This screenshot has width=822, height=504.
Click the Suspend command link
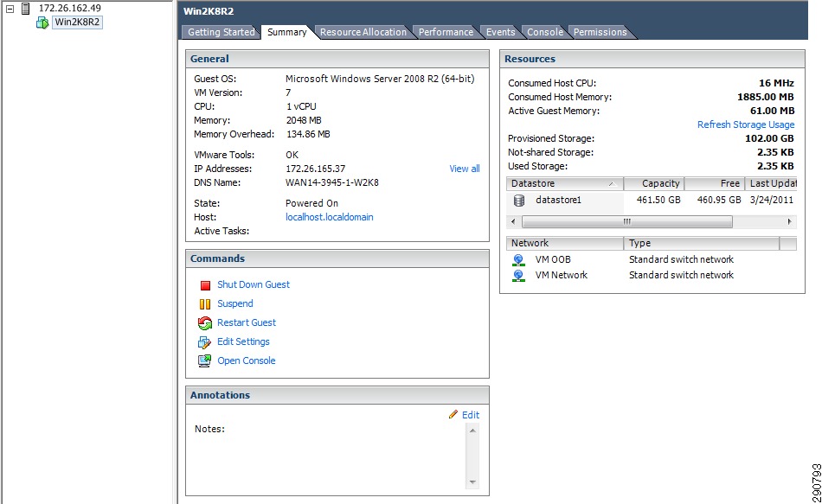pyautogui.click(x=234, y=303)
